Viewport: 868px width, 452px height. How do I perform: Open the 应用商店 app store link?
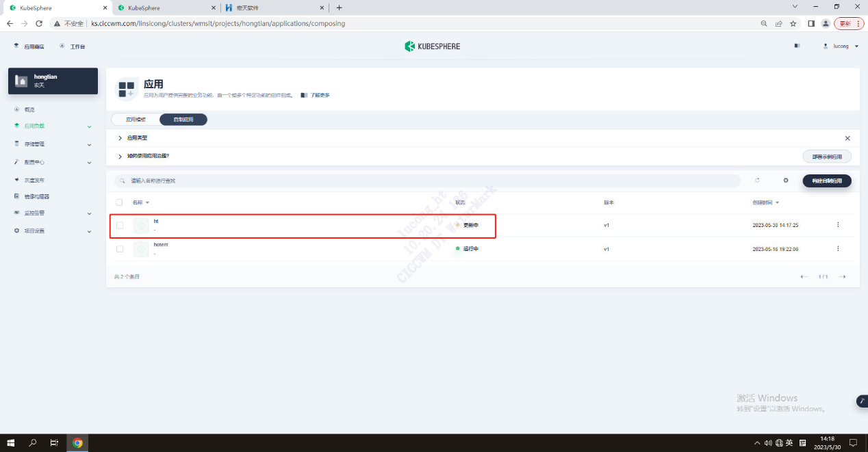(29, 46)
